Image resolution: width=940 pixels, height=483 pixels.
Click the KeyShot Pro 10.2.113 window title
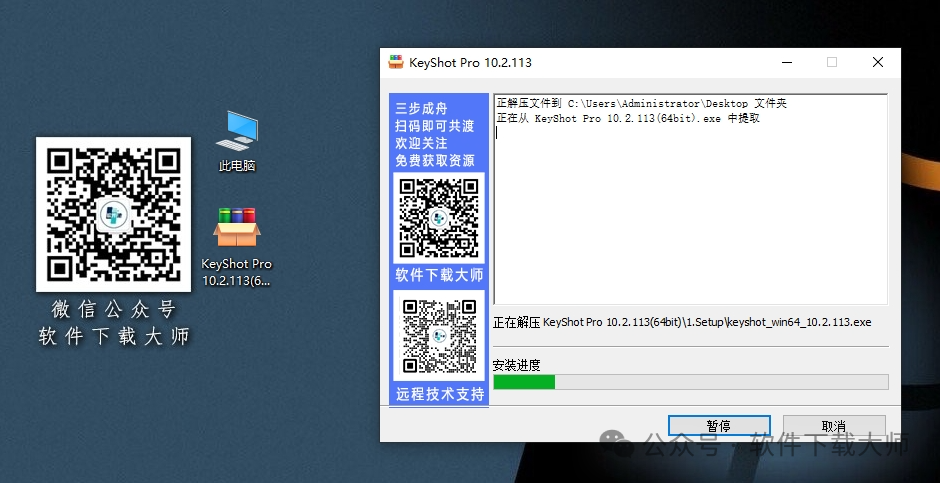[x=470, y=62]
